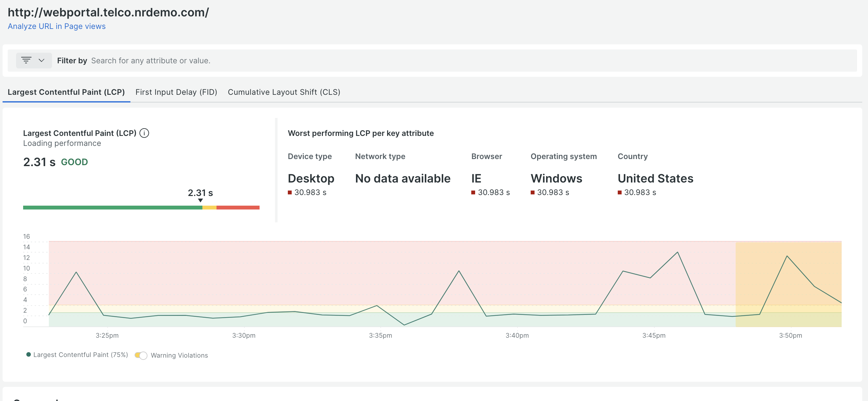Screen dimensions: 868x401
Task: Toggle the Warning Violations switch
Action: click(141, 355)
